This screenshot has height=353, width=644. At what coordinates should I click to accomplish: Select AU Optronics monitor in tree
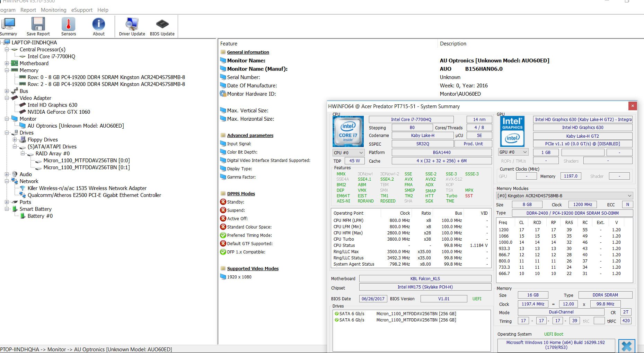coord(76,126)
